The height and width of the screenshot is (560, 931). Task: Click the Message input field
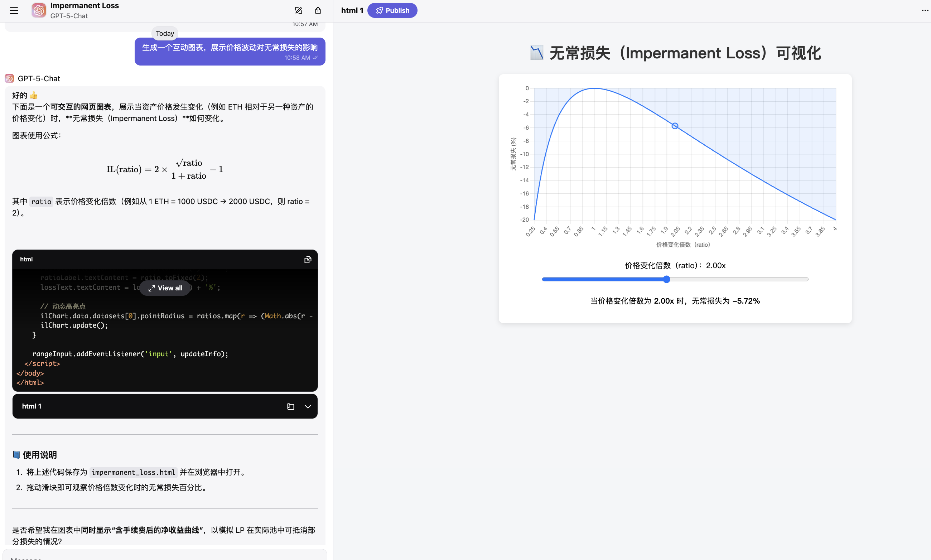click(165, 556)
